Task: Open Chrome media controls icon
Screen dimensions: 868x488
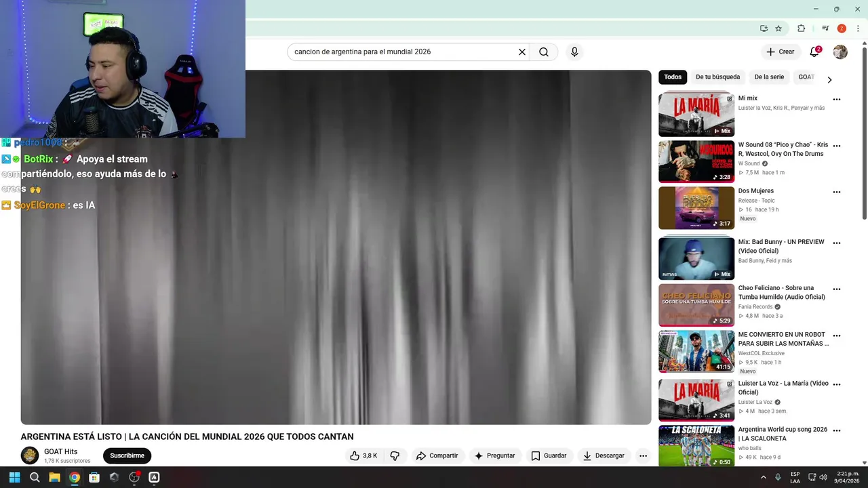Action: pos(825,28)
